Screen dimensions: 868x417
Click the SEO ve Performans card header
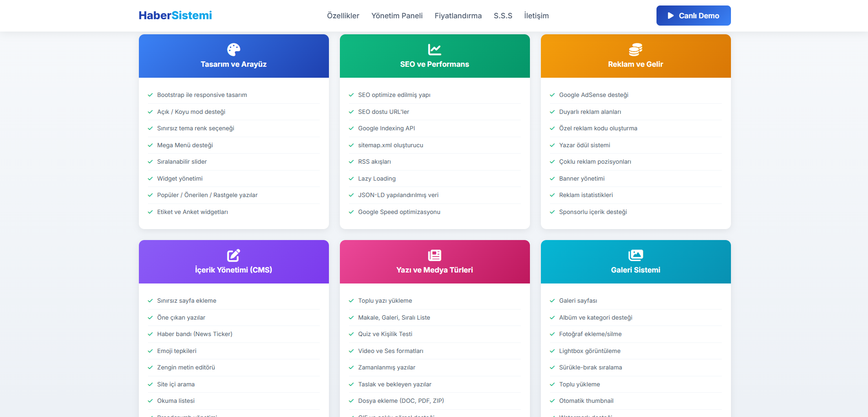tap(434, 56)
